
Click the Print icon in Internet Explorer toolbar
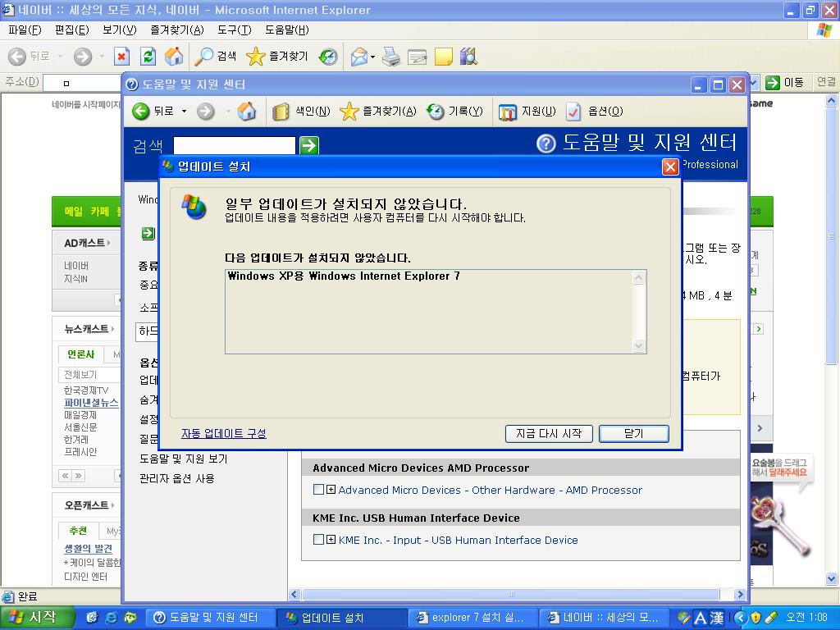click(391, 57)
